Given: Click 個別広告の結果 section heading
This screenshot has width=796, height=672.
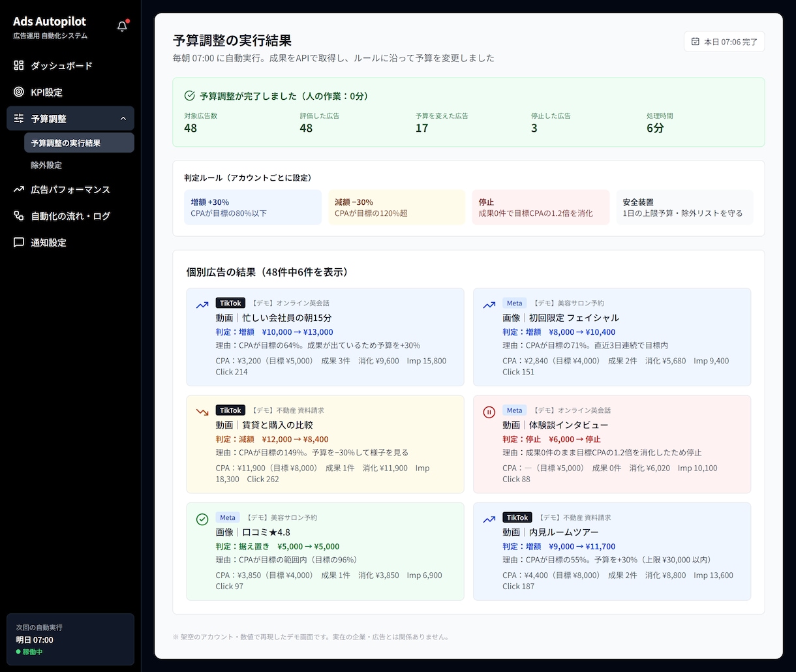Looking at the screenshot, I should tap(267, 272).
